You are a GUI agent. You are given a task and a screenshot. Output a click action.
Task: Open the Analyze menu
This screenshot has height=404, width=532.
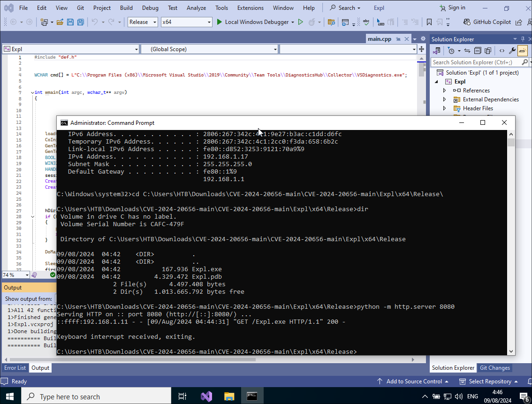(x=196, y=8)
